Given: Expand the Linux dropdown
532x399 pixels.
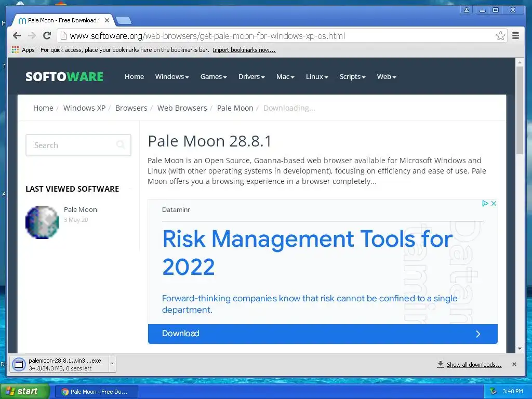Looking at the screenshot, I should point(317,77).
